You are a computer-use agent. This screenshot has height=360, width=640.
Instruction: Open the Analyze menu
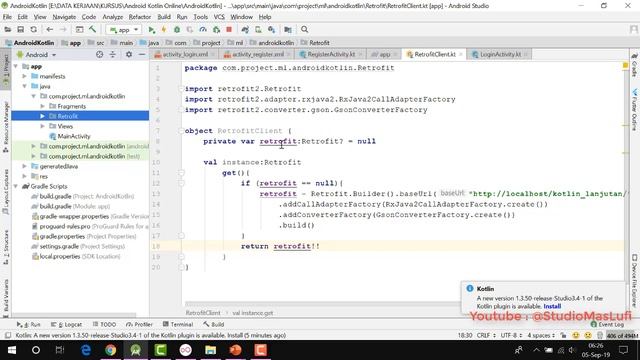tap(113, 17)
